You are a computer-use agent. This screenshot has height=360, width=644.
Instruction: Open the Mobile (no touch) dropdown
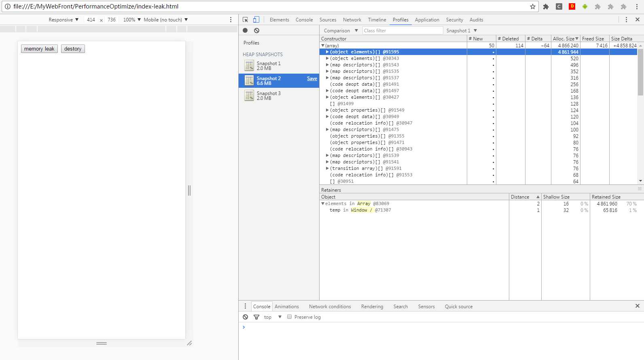[166, 19]
